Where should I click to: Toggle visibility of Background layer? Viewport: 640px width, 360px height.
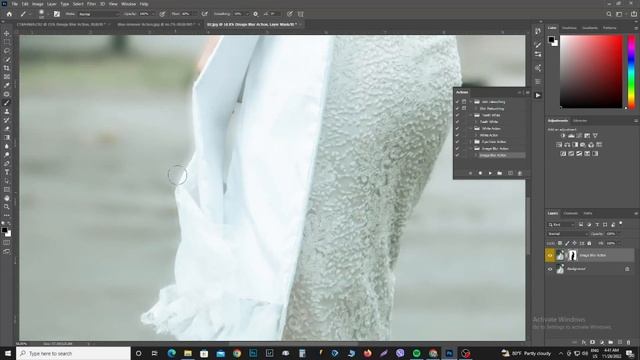(x=550, y=269)
